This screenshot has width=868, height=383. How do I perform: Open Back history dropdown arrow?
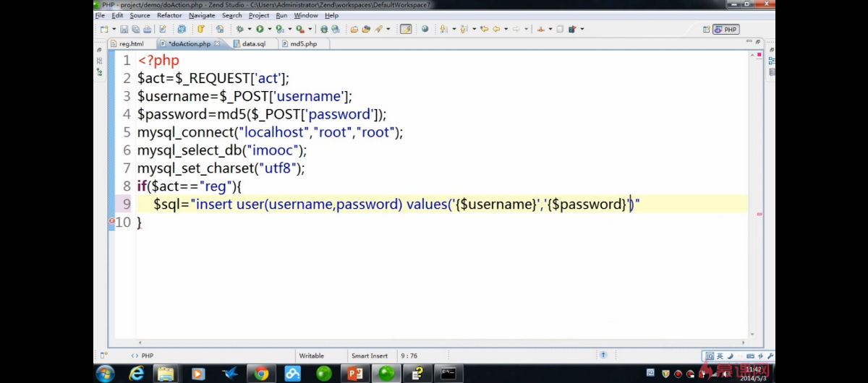pyautogui.click(x=506, y=30)
